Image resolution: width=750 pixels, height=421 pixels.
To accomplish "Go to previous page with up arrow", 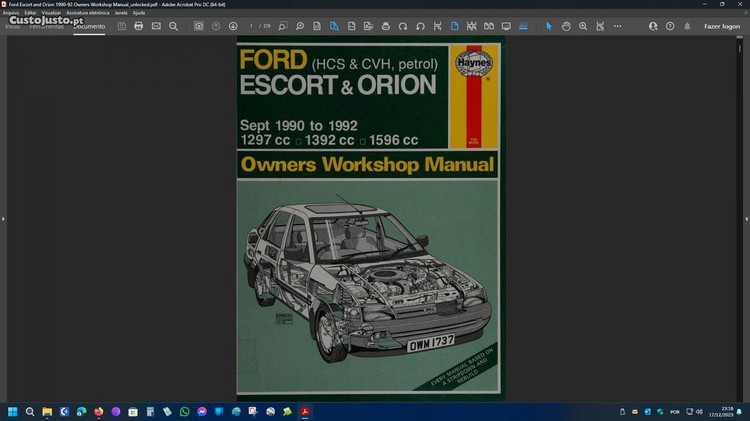I will pos(216,26).
